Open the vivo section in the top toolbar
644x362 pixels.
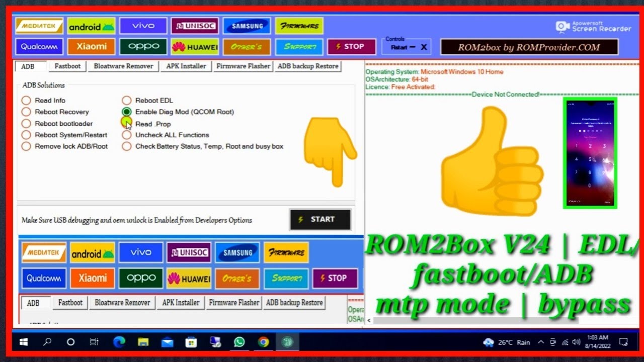pyautogui.click(x=143, y=26)
